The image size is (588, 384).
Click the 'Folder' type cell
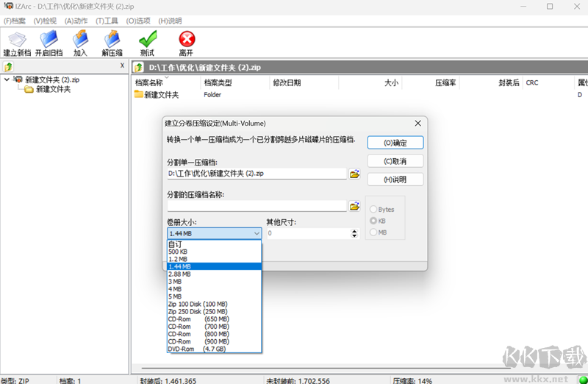click(212, 95)
